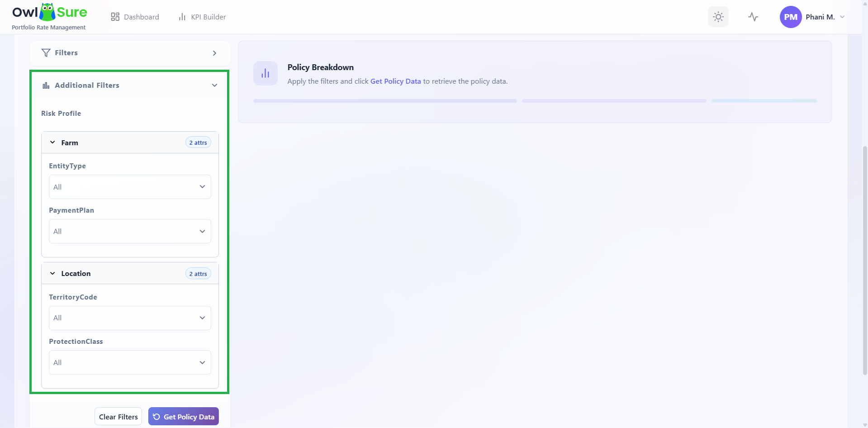
Task: Collapse the Farm group
Action: pyautogui.click(x=52, y=143)
